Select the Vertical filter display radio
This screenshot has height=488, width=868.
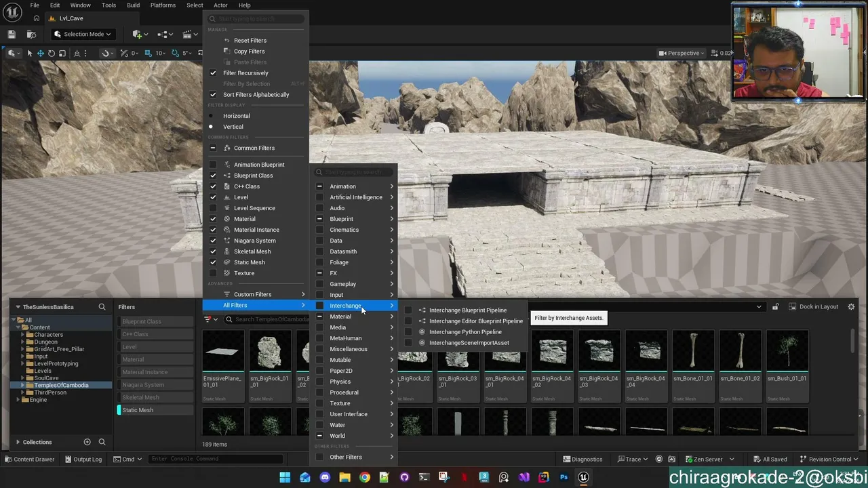point(211,127)
